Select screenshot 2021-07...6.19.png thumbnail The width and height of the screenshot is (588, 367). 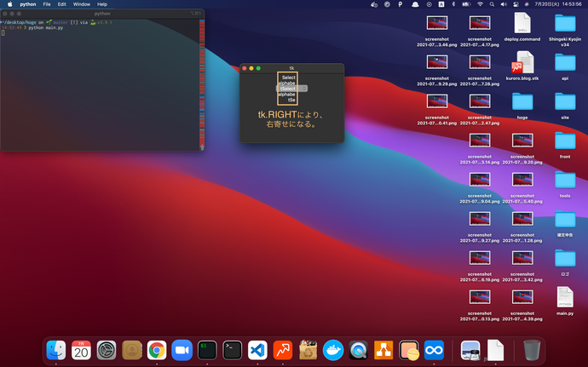[480, 258]
